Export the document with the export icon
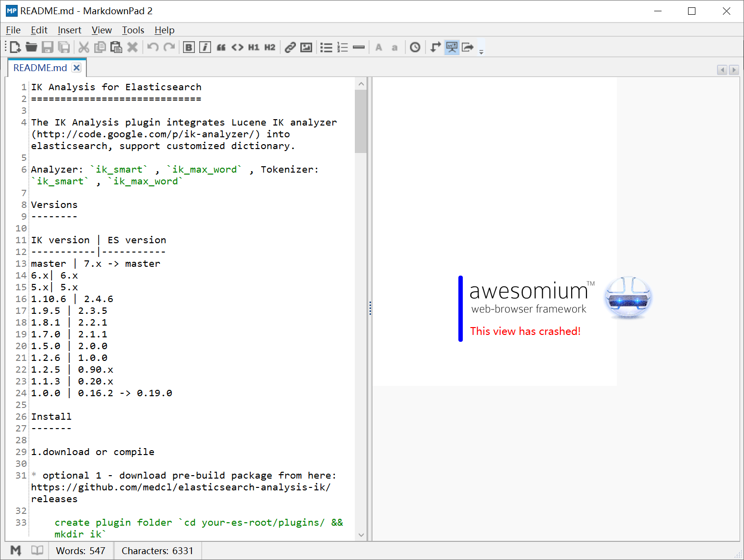 pyautogui.click(x=468, y=47)
